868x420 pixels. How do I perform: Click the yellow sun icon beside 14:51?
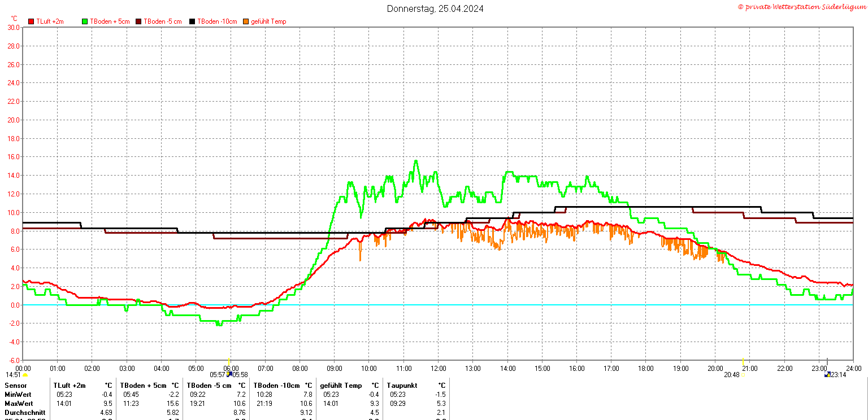[25, 375]
